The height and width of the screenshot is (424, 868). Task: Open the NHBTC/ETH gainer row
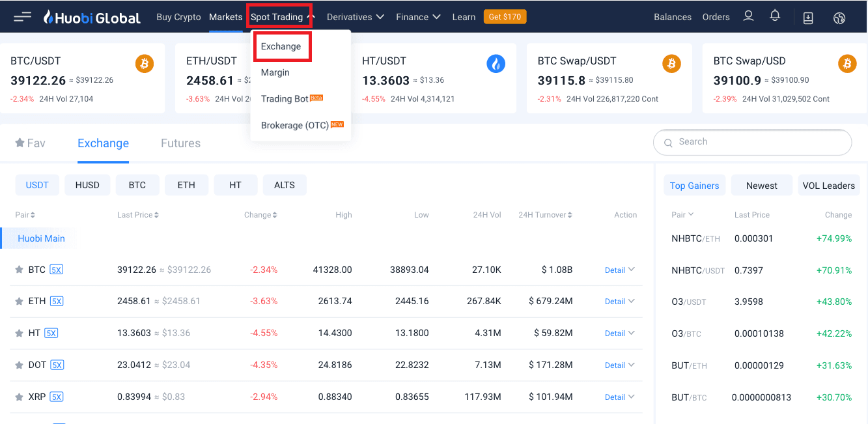[x=761, y=238]
